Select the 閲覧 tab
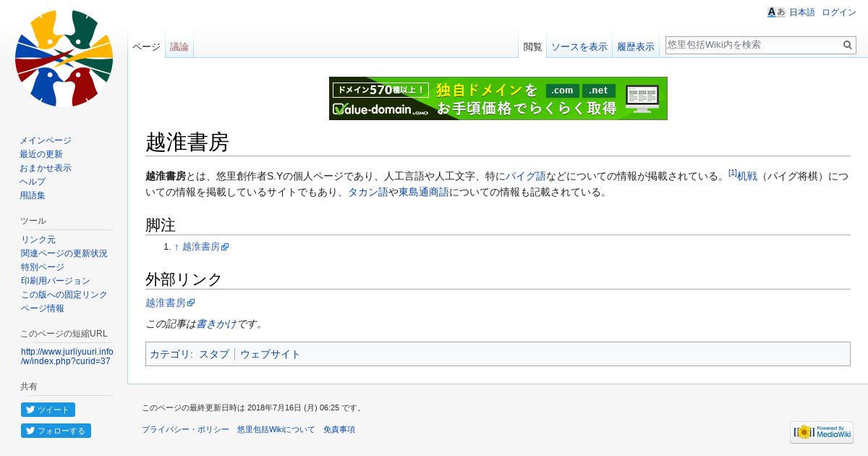 (532, 46)
